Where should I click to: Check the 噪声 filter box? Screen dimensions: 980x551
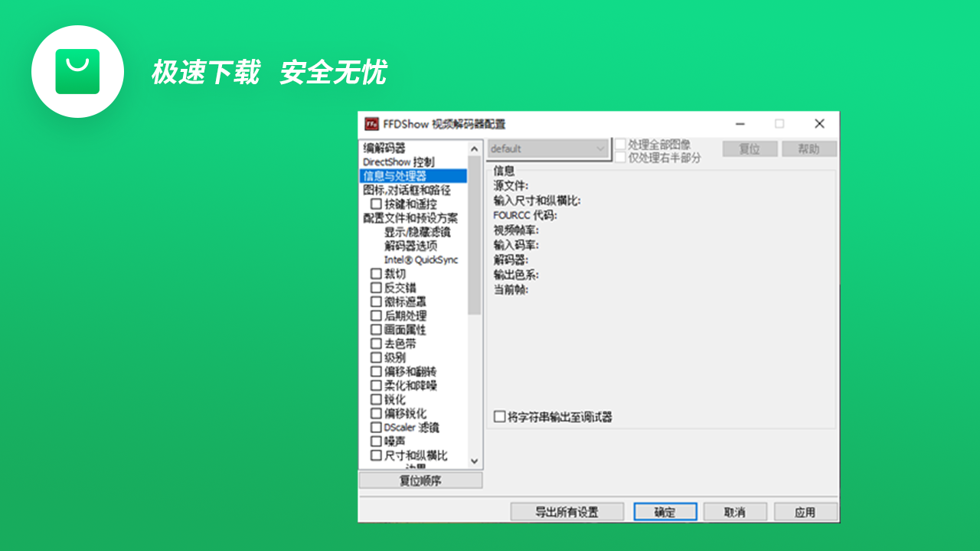(x=376, y=441)
